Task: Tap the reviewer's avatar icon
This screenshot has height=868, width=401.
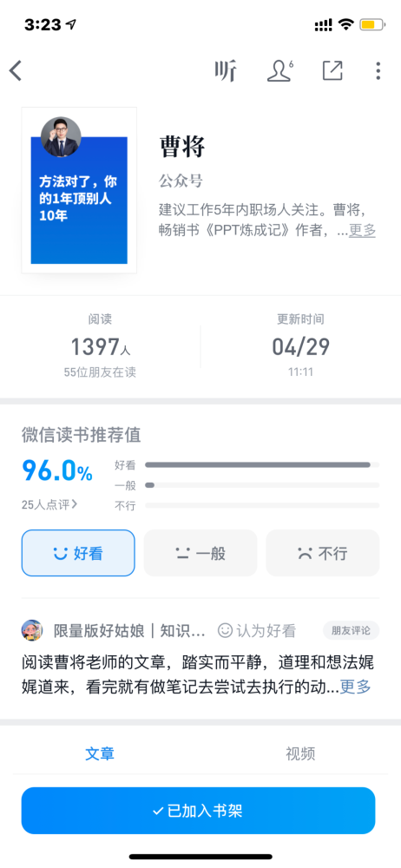Action: (x=31, y=630)
